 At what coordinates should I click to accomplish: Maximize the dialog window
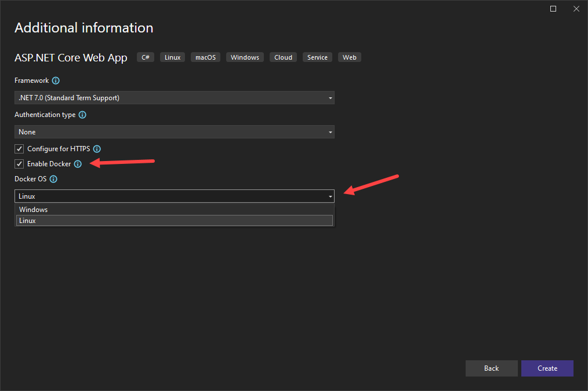553,9
